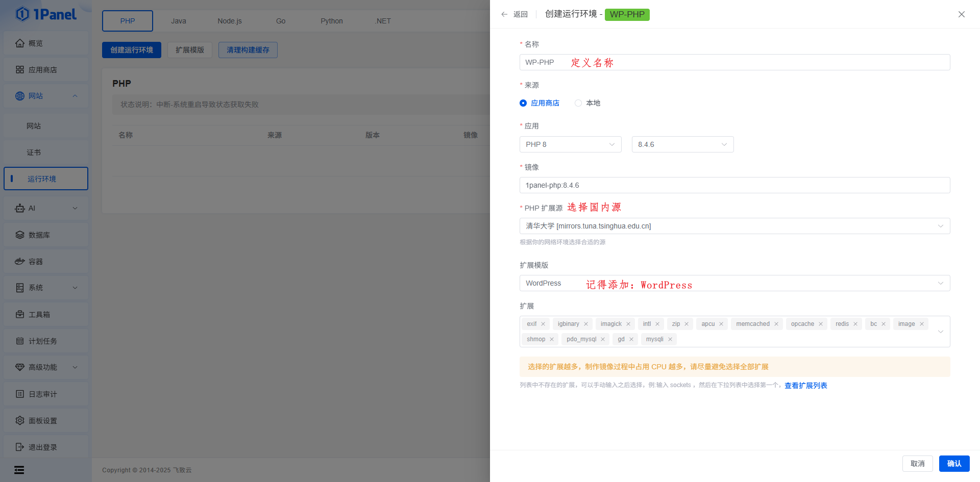Remove the redis extension tag
The width and height of the screenshot is (980, 482).
coord(855,324)
